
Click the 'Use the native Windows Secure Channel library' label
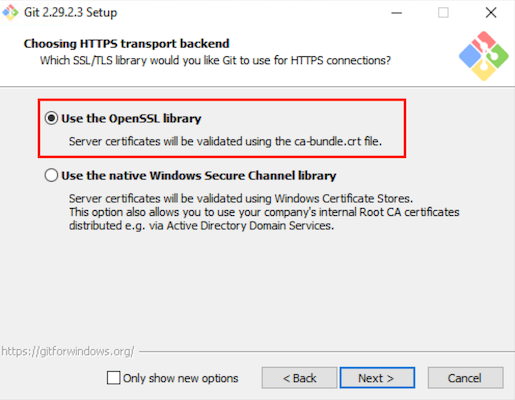[x=199, y=175]
